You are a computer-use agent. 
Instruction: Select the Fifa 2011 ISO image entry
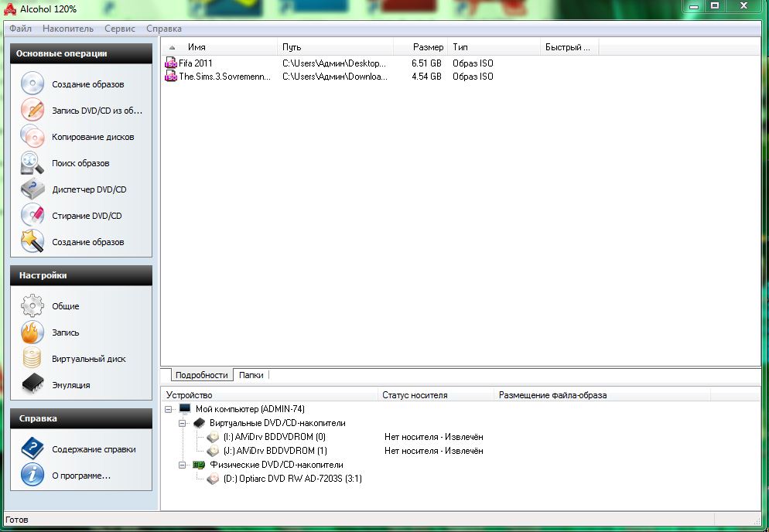tap(195, 63)
